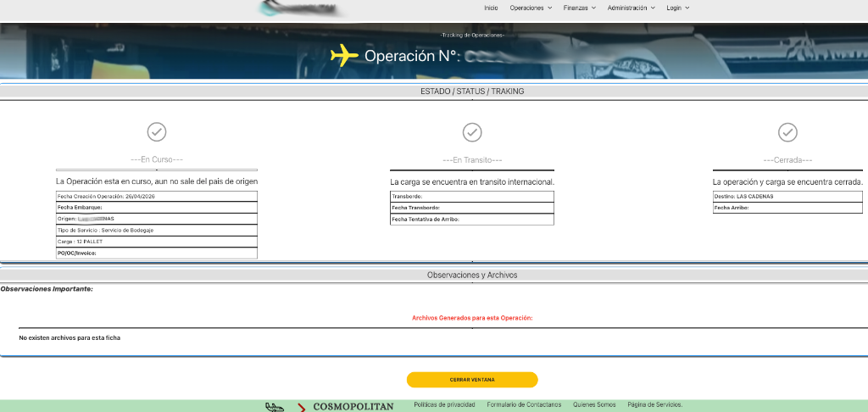Click text La carga se encuentra en transito
Viewport: 868px width, 412px height.
(x=472, y=181)
